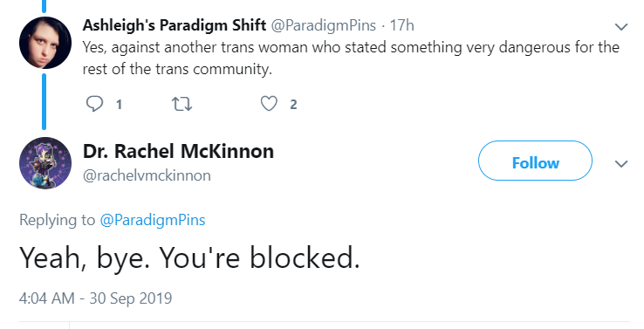Open the 17h timestamp link
The height and width of the screenshot is (329, 644).
click(x=401, y=25)
